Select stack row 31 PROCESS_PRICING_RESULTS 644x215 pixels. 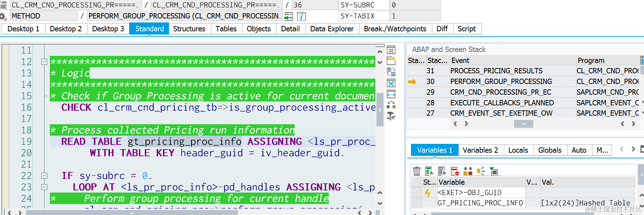[x=523, y=71]
